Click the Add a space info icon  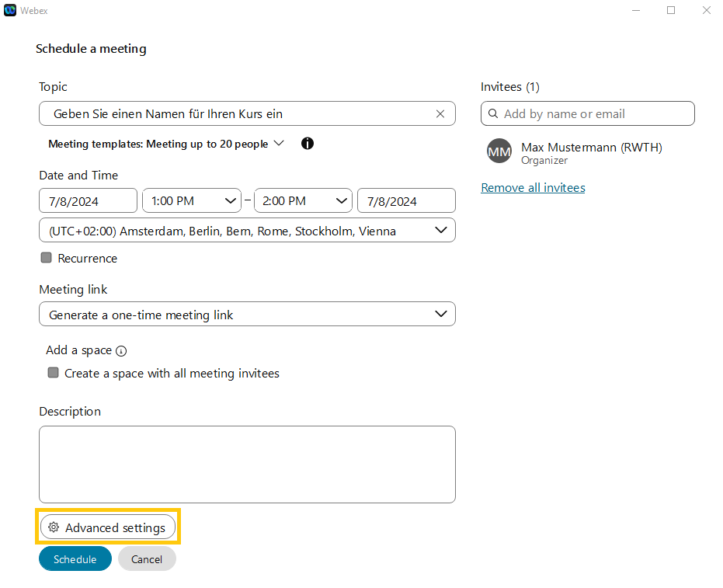pos(121,351)
